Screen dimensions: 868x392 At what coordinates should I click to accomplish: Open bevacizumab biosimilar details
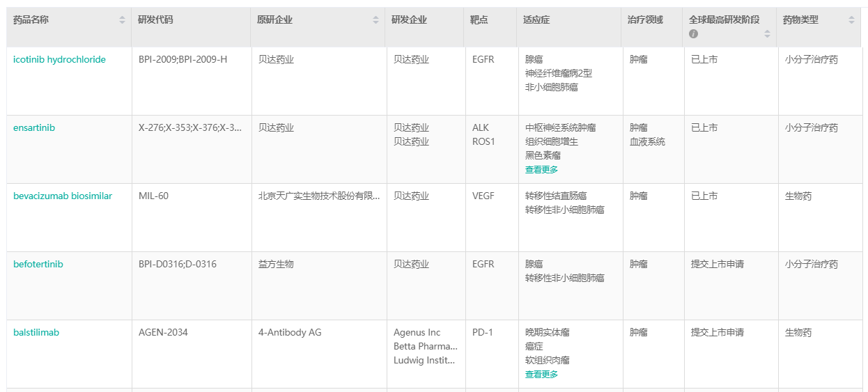point(63,196)
